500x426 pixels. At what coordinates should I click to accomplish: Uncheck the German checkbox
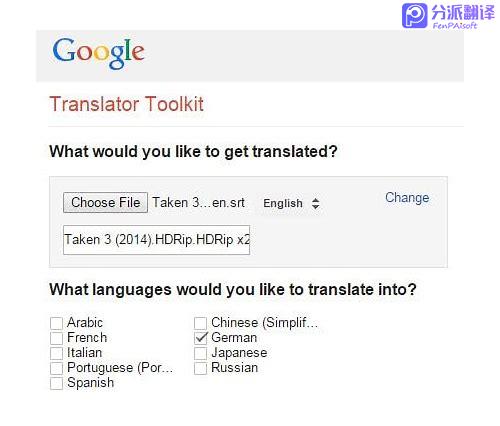[201, 338]
